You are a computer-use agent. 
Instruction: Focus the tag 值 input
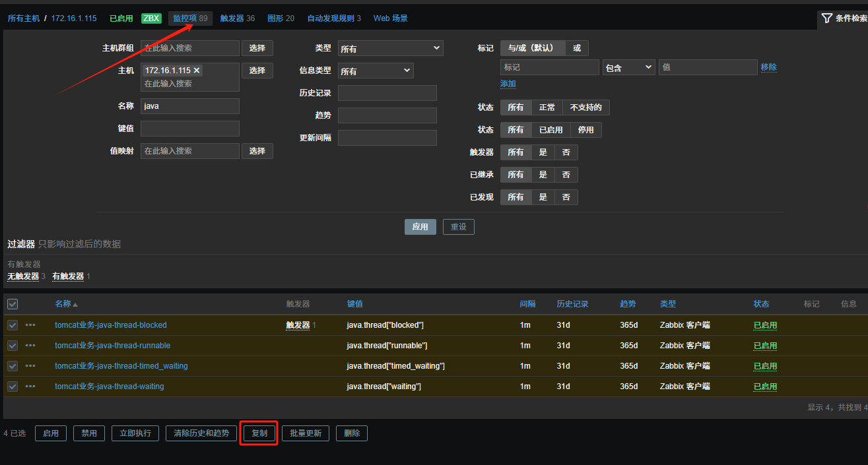708,67
